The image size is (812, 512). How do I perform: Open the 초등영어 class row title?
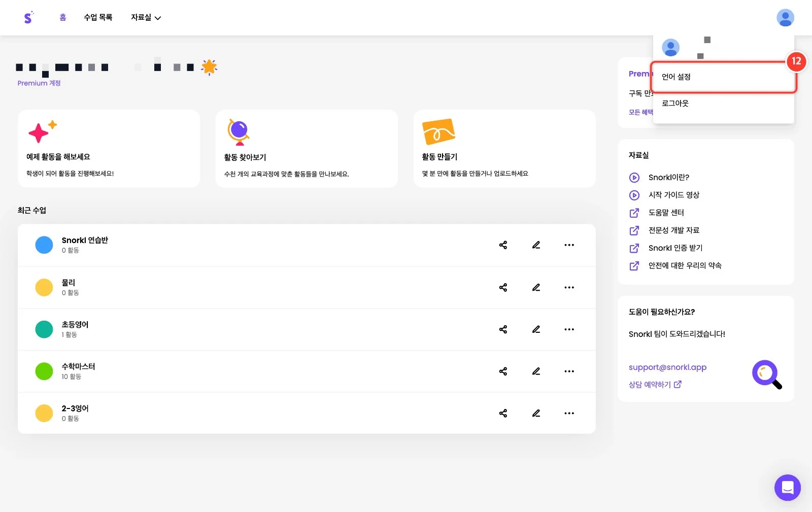(x=75, y=324)
